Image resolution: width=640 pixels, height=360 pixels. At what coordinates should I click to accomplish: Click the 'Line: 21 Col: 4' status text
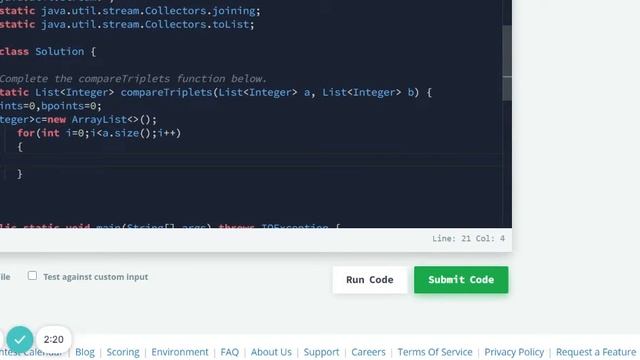pyautogui.click(x=469, y=238)
